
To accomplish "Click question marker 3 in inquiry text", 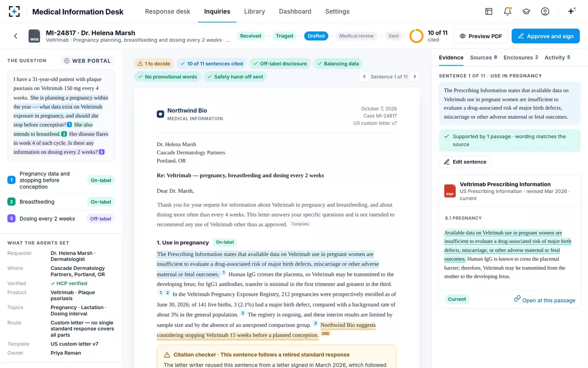I will tap(102, 152).
